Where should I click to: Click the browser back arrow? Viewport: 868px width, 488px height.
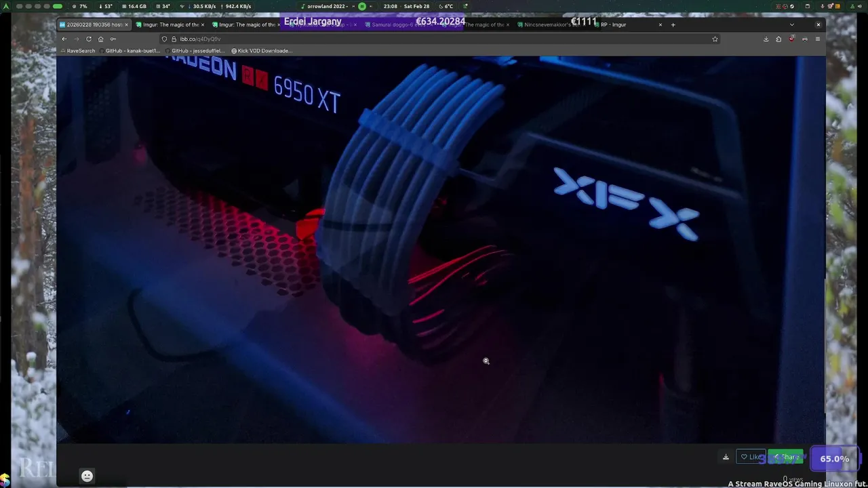64,39
